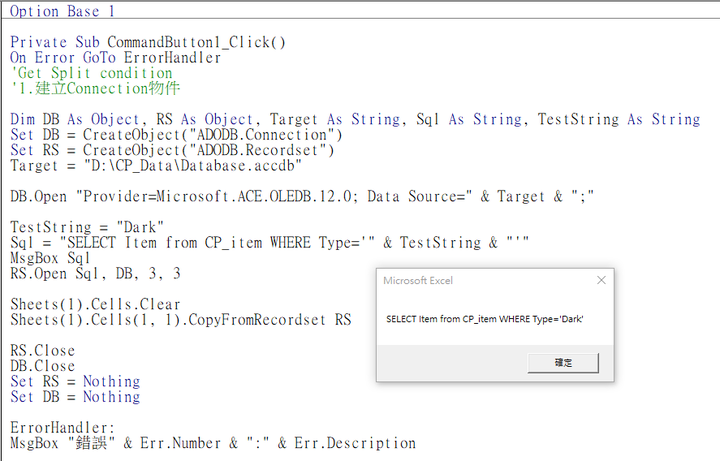Viewport: 720px width, 461px height.
Task: Click the MsgBox Sql statement
Action: [50, 258]
